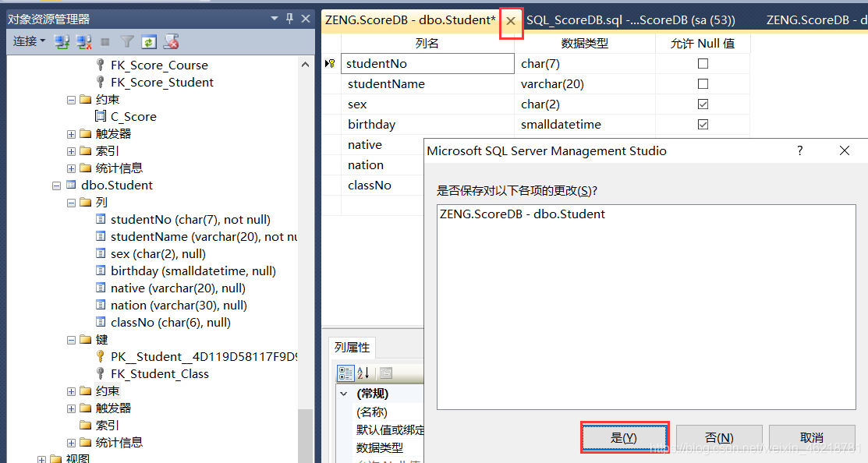The height and width of the screenshot is (463, 868).
Task: Select the (名称) property row
Action: click(x=389, y=412)
